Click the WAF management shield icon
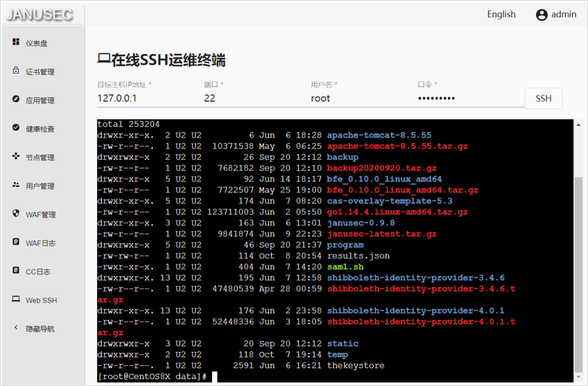 16,214
